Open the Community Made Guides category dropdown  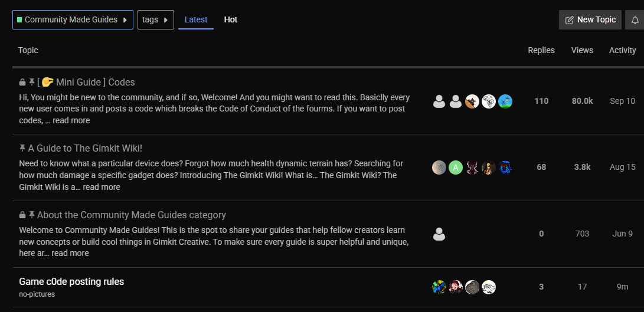point(73,20)
